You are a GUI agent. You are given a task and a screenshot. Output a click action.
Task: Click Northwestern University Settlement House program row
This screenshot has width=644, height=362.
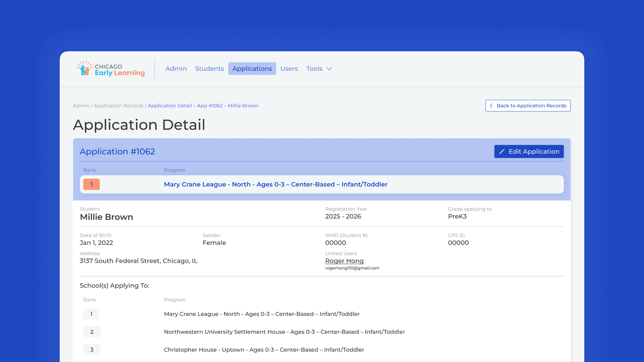tap(284, 332)
